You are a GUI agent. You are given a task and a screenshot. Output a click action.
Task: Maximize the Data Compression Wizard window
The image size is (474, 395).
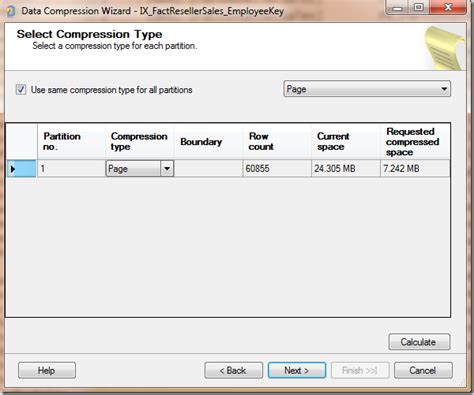pyautogui.click(x=419, y=7)
